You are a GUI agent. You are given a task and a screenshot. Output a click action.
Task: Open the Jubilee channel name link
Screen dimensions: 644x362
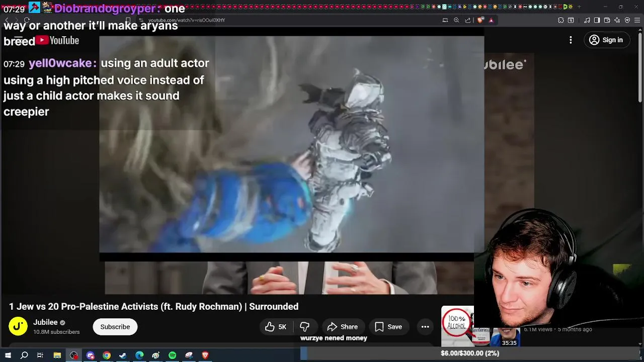click(45, 322)
